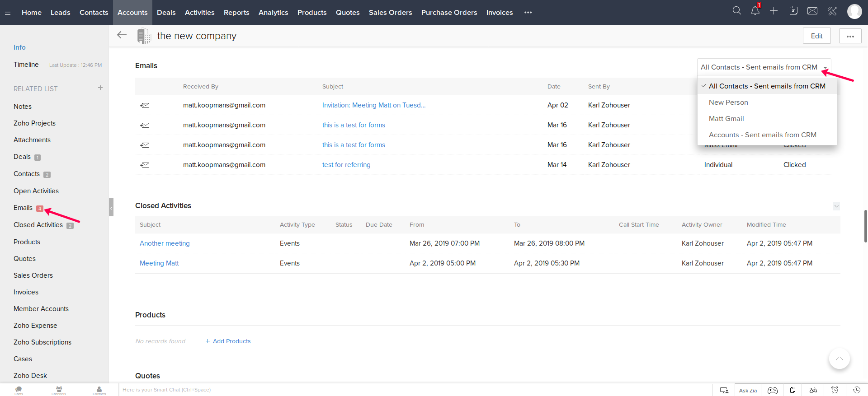Open the emails filter dropdown
868x396 pixels.
(x=764, y=67)
